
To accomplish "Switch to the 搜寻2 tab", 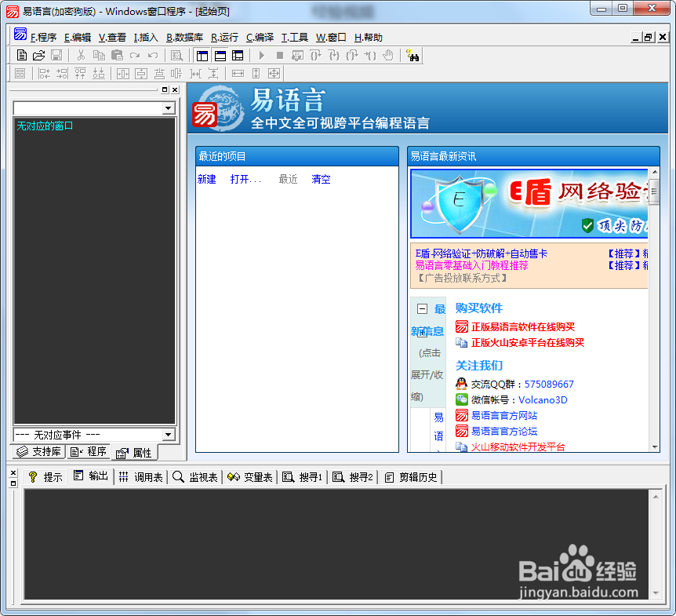I will pos(353,477).
